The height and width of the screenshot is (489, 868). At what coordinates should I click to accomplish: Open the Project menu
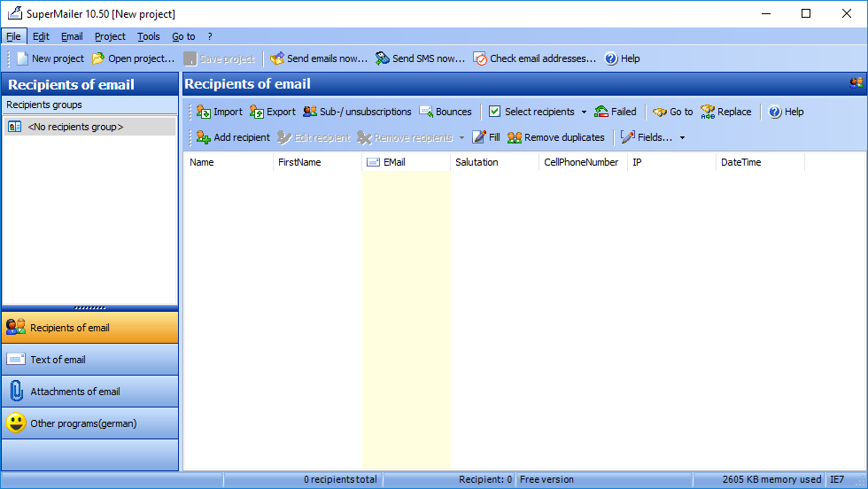pyautogui.click(x=110, y=36)
